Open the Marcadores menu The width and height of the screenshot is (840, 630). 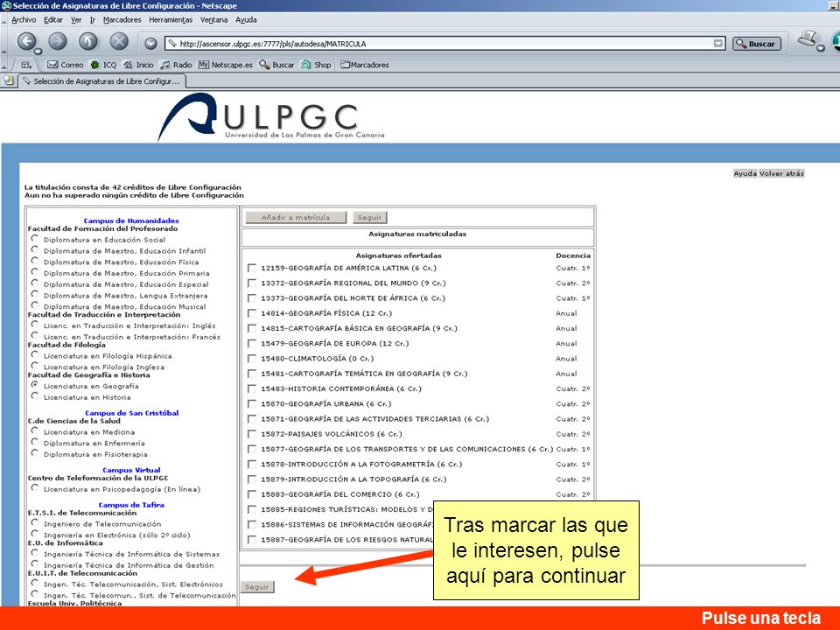click(x=122, y=20)
